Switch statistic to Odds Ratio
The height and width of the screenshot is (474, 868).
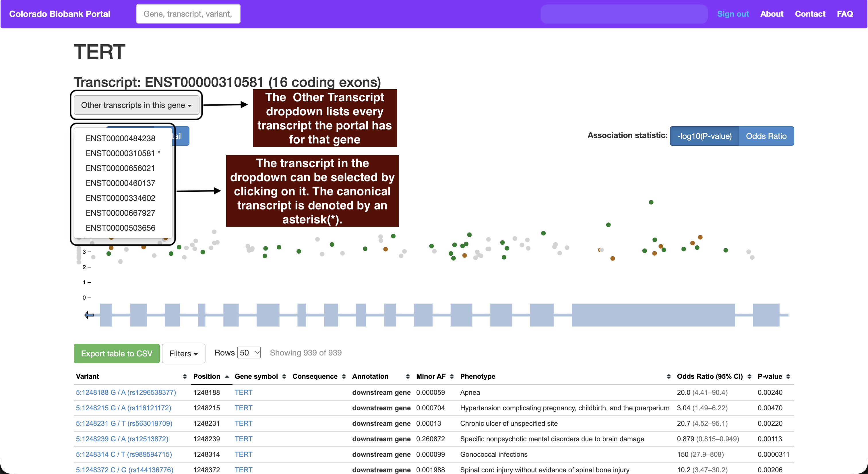tap(766, 136)
